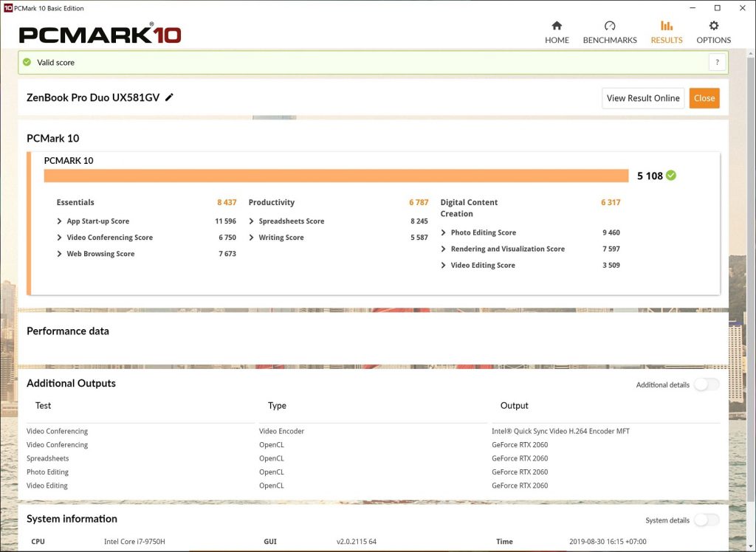Click the Spreadsheets row in Additional Outputs
The width and height of the screenshot is (756, 552).
click(373, 458)
